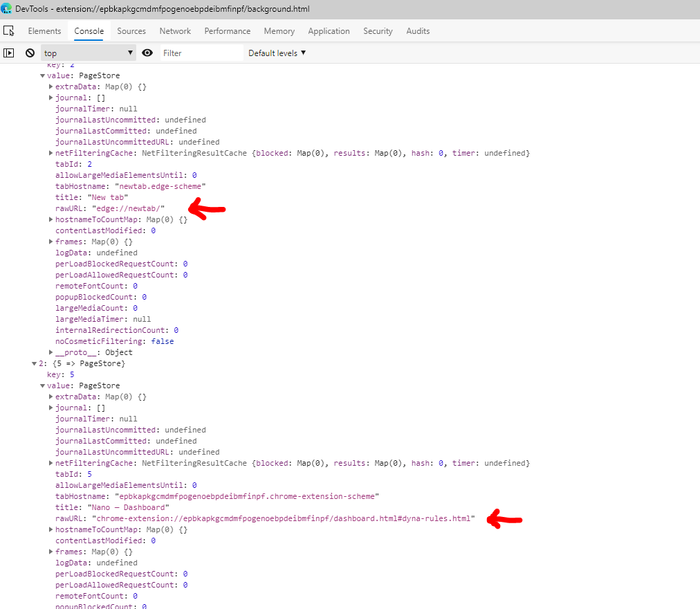The image size is (700, 609).
Task: Clear the console with the clear icon
Action: (28, 53)
